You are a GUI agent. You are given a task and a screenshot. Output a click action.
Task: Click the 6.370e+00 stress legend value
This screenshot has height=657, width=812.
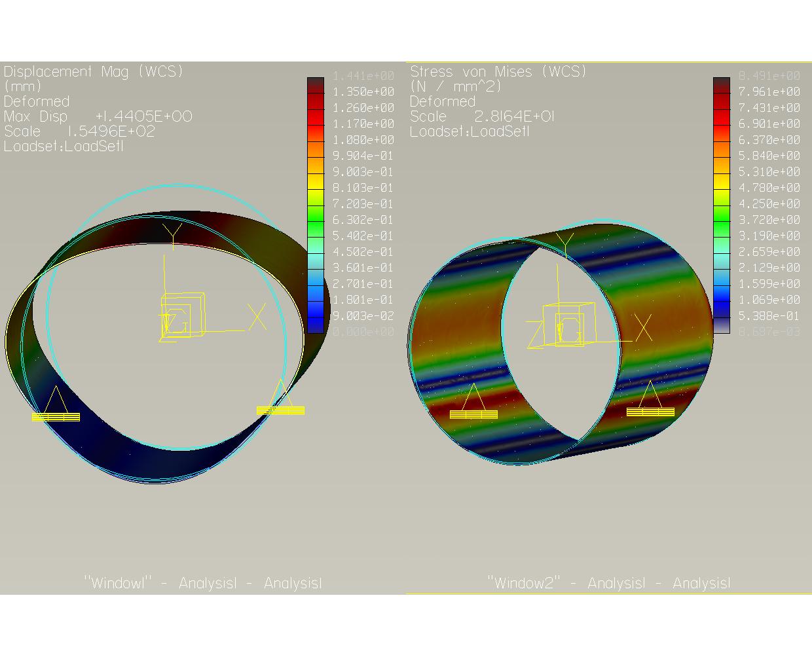pos(769,140)
